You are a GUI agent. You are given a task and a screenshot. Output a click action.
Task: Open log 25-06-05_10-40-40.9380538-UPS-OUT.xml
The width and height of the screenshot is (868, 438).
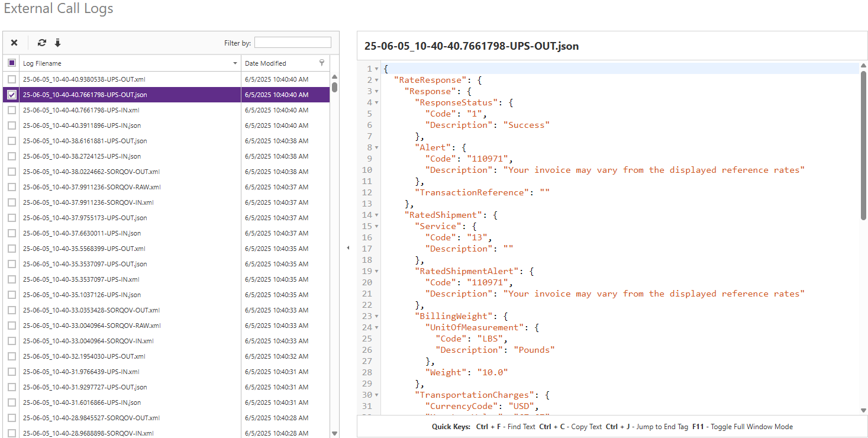click(x=84, y=79)
